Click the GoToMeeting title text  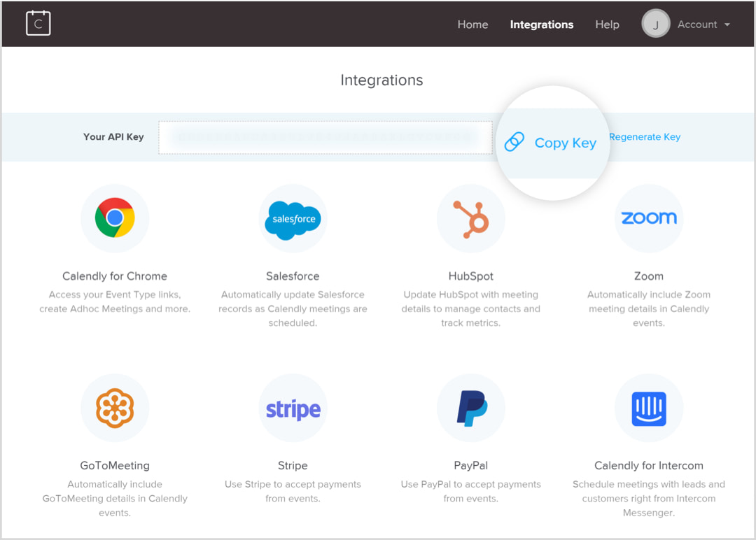(115, 465)
